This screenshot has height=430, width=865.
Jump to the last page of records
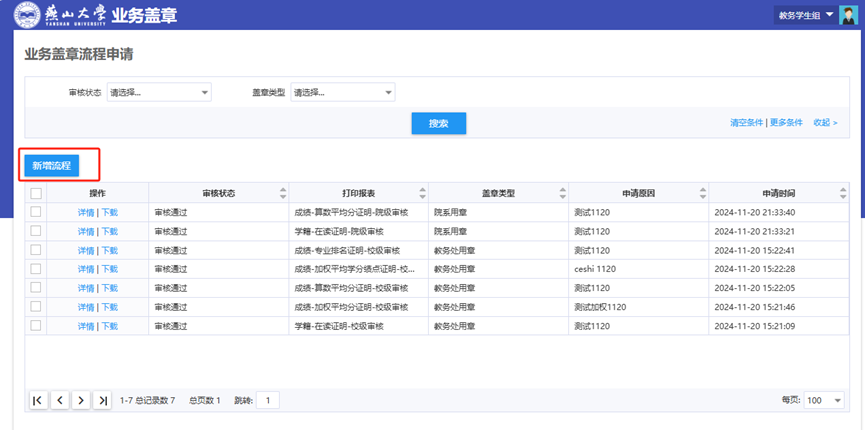pyautogui.click(x=102, y=400)
